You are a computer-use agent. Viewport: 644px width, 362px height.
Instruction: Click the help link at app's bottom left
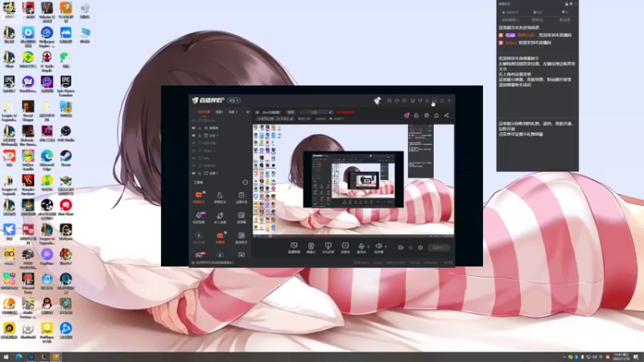point(213,263)
